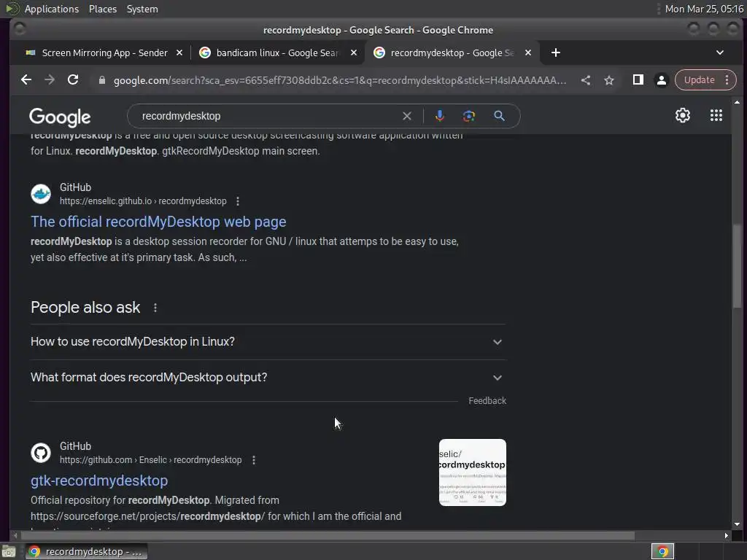Click the Update button in Chrome
Image resolution: width=747 pixels, height=560 pixels.
[x=699, y=80]
